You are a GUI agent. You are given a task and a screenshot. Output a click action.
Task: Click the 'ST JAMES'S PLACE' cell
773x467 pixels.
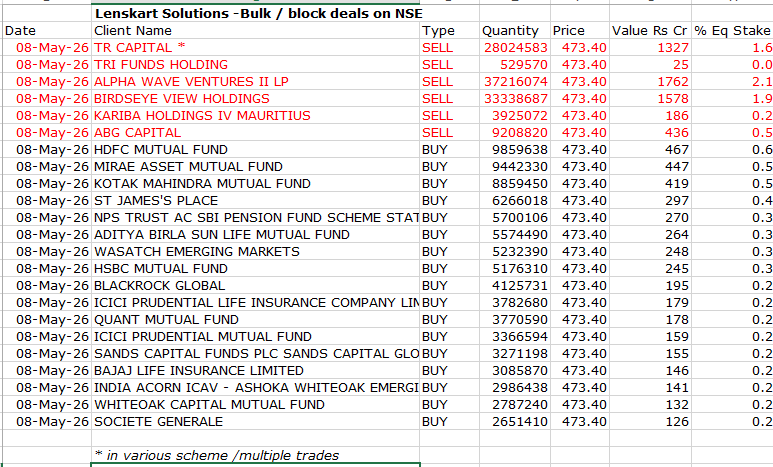tap(255, 201)
